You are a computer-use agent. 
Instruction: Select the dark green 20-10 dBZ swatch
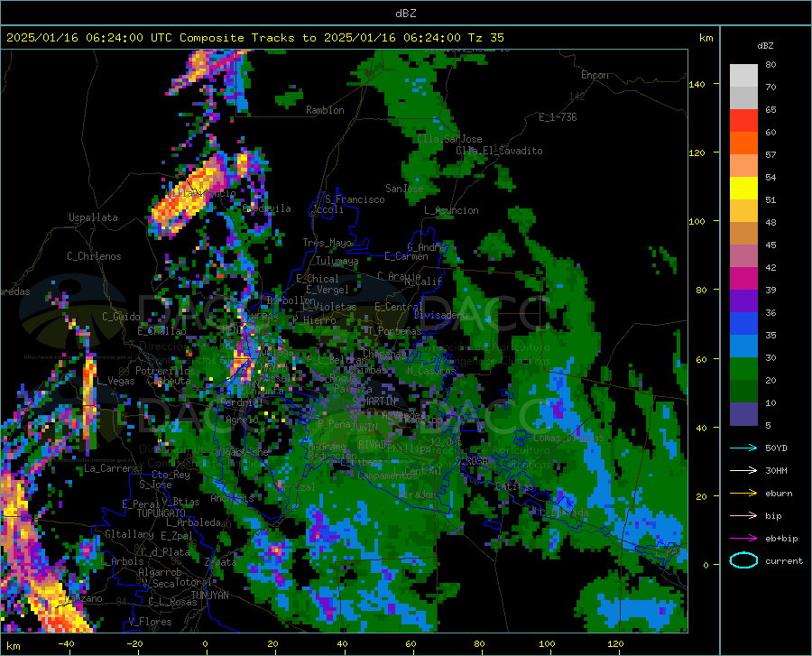point(743,392)
